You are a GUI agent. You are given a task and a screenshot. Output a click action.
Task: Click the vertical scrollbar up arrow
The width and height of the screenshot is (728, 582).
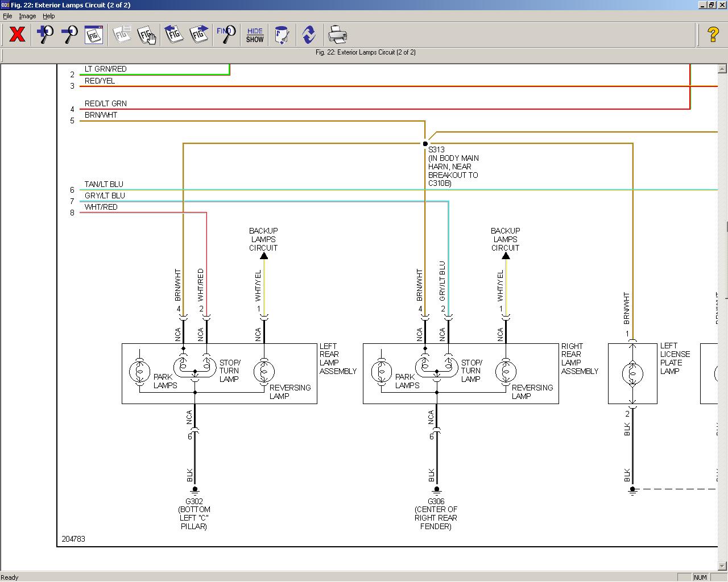(x=722, y=69)
